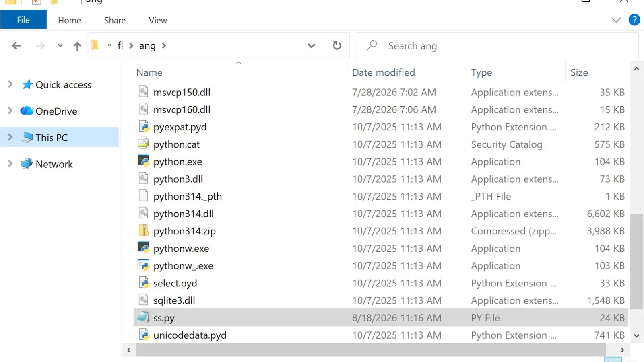Expand the This PC tree node
Screen dimensions: 644x362
tap(10, 137)
